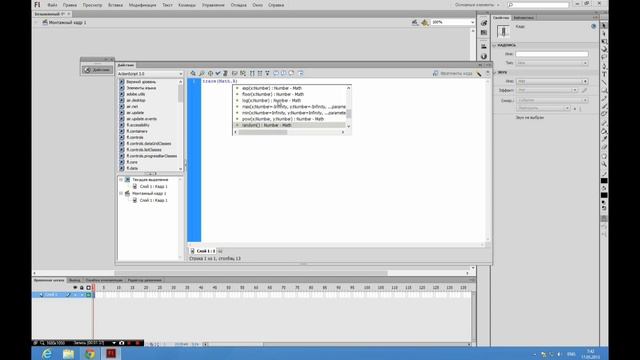Collapse the Текущее выделение tree node
The height and width of the screenshot is (360, 640).
(x=121, y=180)
